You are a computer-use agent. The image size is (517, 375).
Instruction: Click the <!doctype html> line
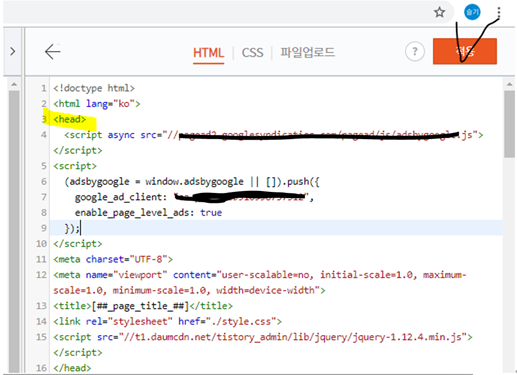point(94,88)
